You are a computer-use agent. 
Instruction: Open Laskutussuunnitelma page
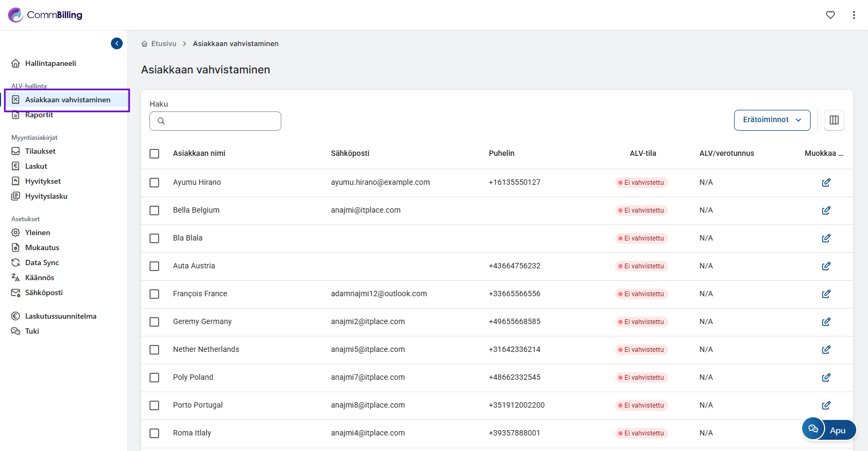coord(61,316)
